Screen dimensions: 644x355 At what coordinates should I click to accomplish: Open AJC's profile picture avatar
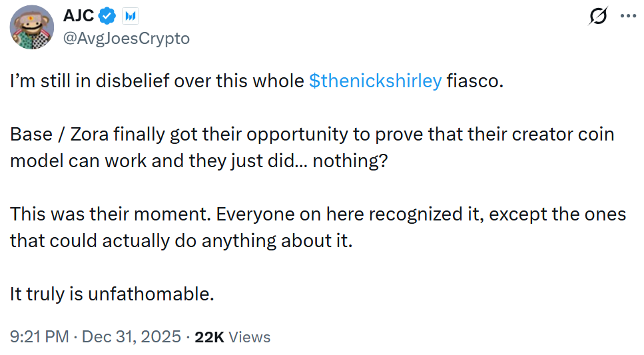click(x=32, y=27)
